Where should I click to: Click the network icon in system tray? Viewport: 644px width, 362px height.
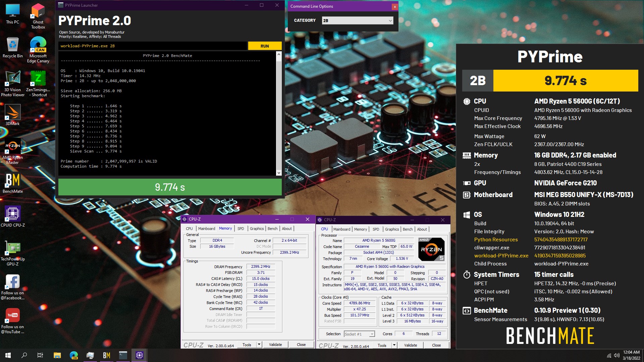[x=609, y=356]
